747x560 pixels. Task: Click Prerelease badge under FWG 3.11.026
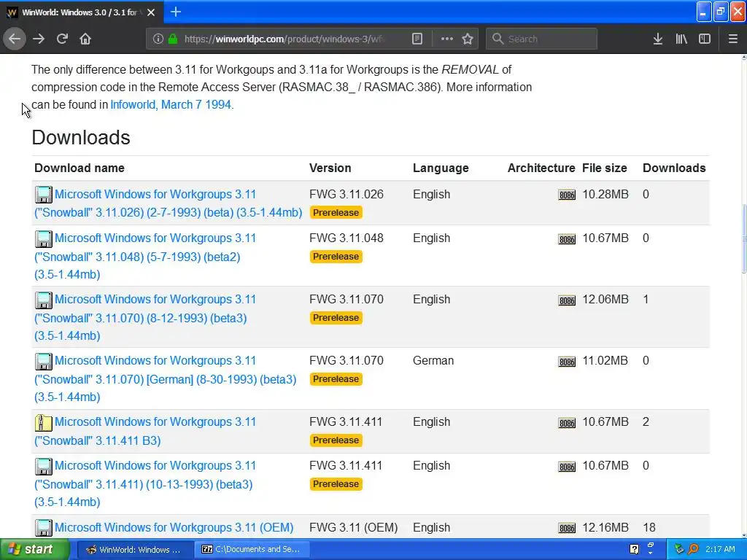[336, 212]
